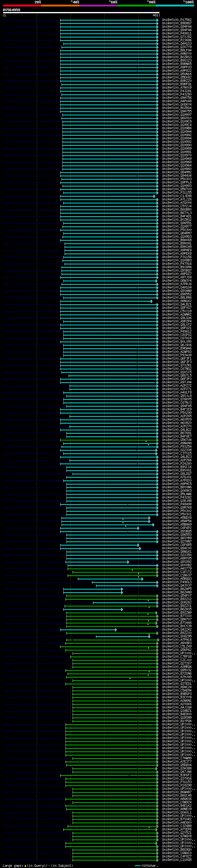Select the query name AV564959
The image size is (197, 868).
[x=11, y=10]
